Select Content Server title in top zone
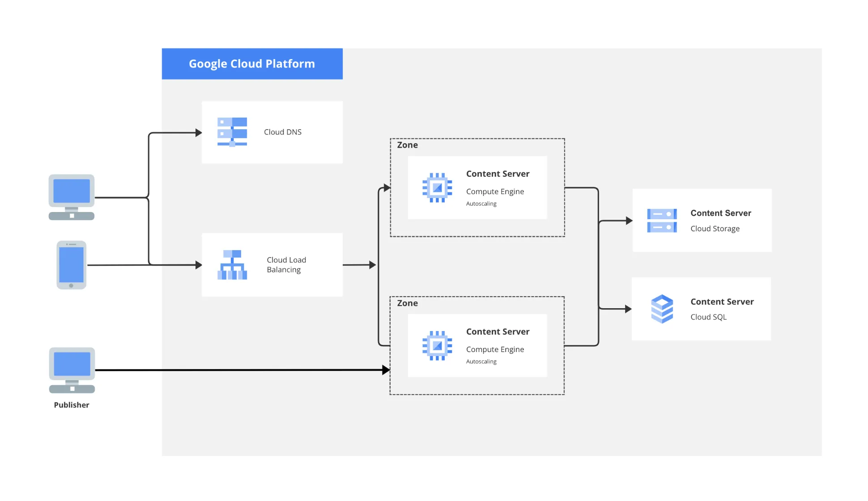This screenshot has height=501, width=868. (498, 174)
